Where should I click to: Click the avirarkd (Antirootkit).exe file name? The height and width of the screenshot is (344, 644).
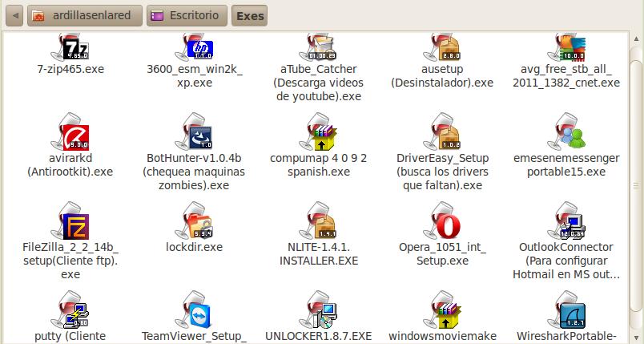coord(70,165)
